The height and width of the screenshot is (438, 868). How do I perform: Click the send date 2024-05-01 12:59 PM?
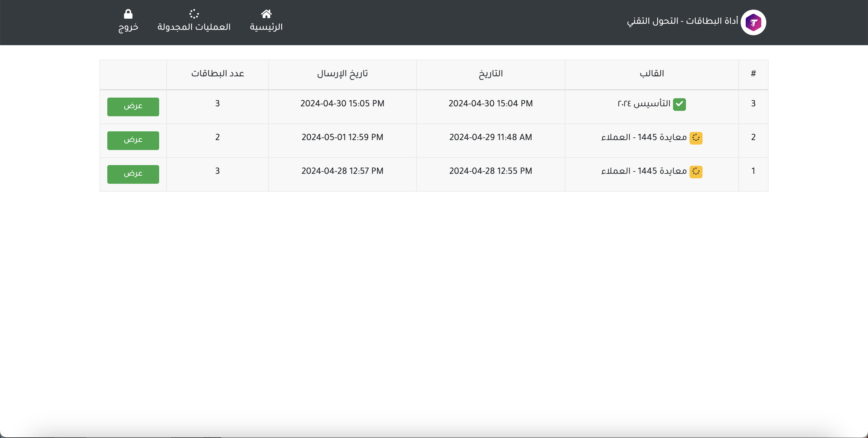(342, 137)
